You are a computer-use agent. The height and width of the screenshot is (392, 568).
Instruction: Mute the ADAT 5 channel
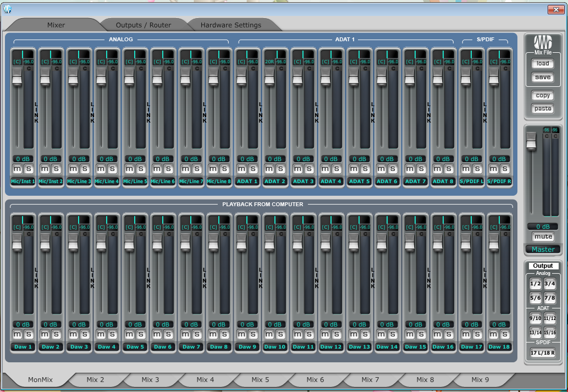(x=354, y=169)
